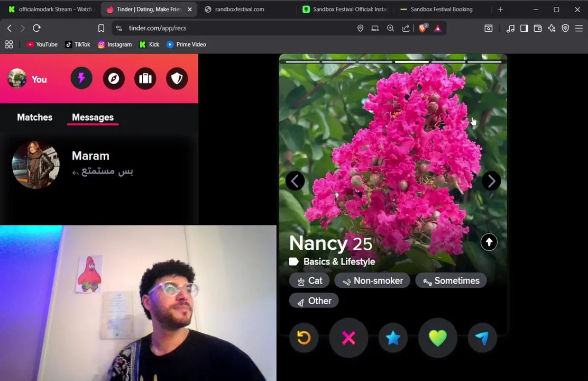Open site settings icon in address bar

click(119, 28)
